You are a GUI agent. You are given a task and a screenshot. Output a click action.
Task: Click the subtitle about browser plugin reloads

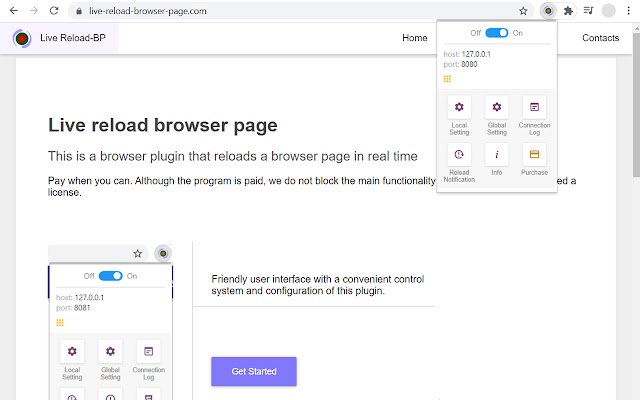click(x=233, y=156)
